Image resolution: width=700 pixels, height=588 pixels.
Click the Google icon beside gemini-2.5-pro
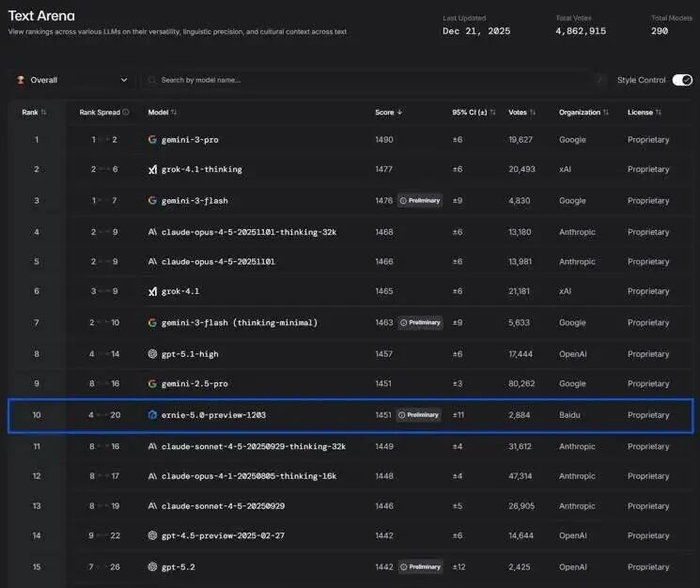[152, 384]
